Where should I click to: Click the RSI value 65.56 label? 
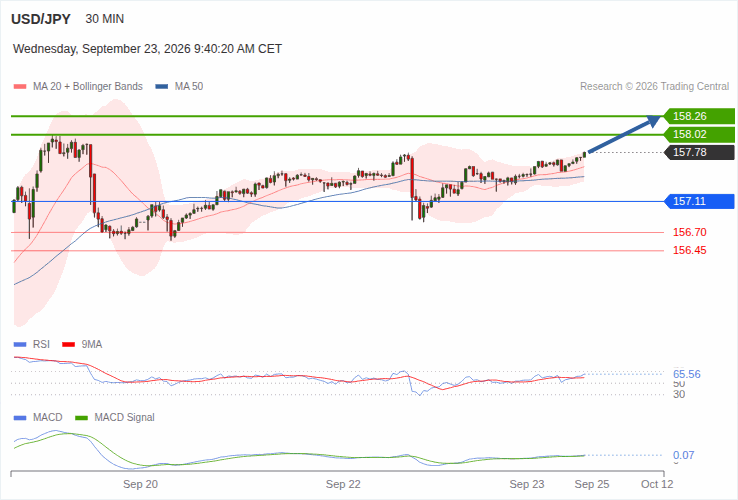tap(687, 374)
